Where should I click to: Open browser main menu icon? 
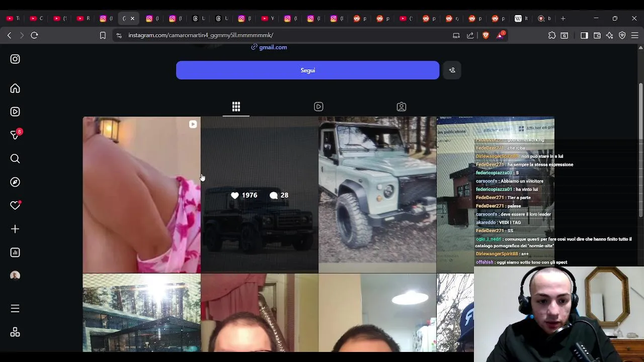635,35
